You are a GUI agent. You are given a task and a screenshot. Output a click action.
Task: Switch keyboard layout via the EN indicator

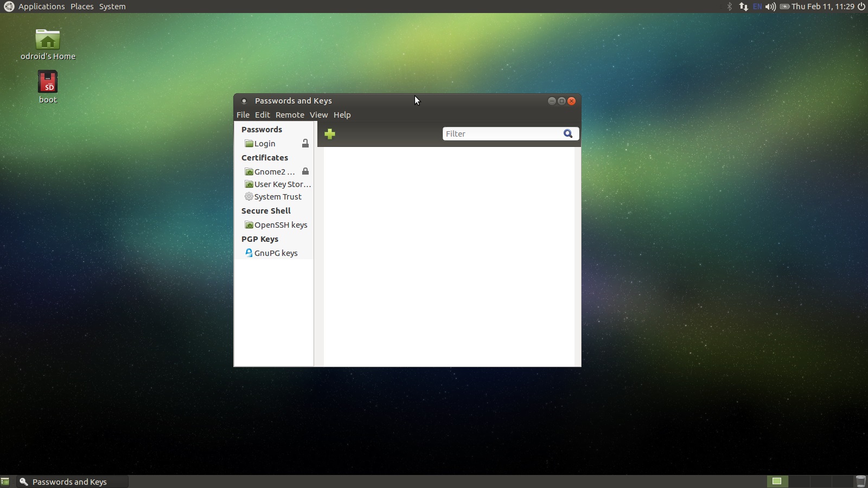pos(757,7)
